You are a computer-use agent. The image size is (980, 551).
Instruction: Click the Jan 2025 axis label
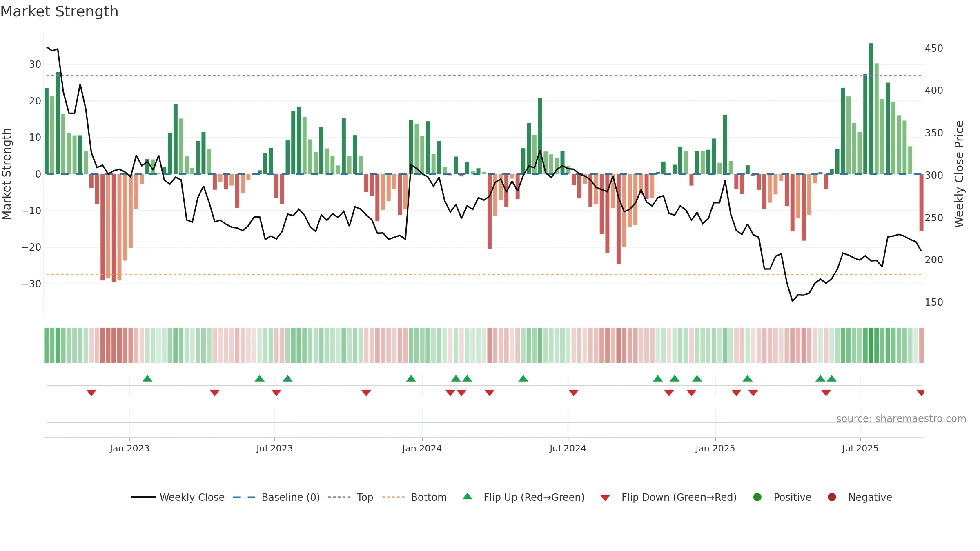click(x=715, y=448)
